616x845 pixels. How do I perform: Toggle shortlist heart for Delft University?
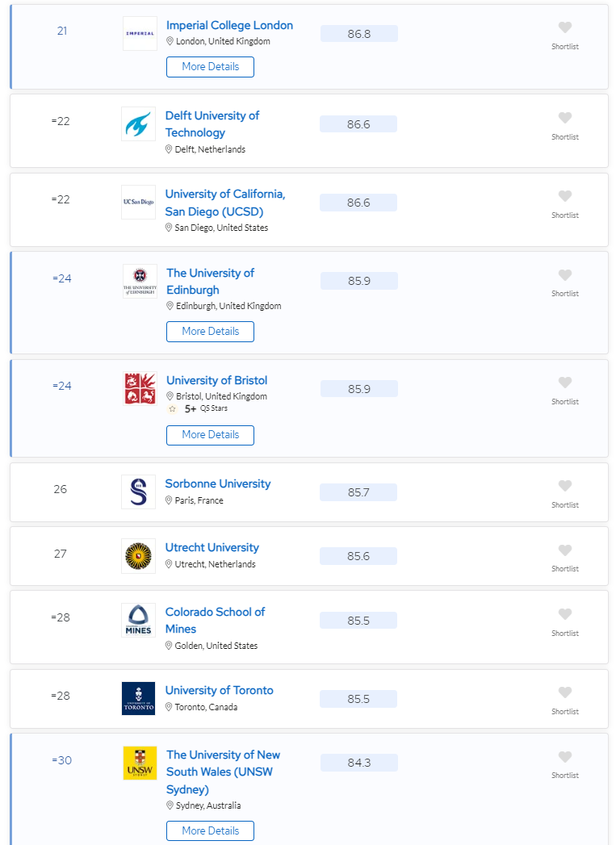click(565, 118)
